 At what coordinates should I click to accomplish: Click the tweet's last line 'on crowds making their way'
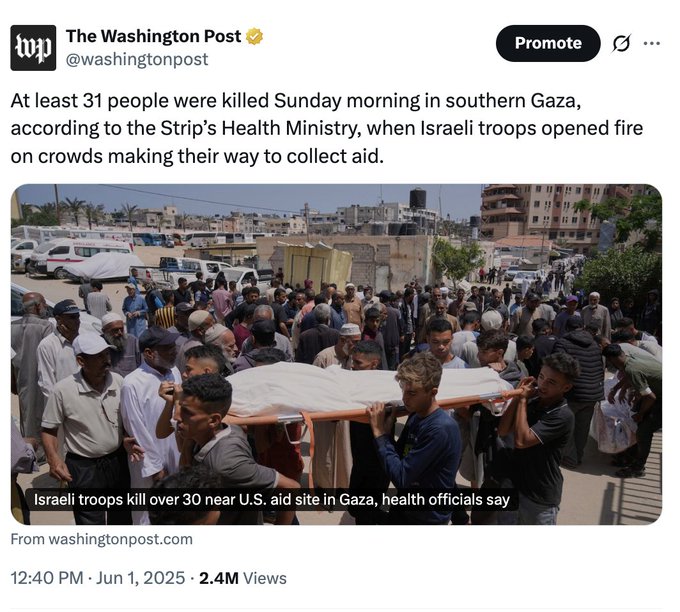pyautogui.click(x=197, y=157)
